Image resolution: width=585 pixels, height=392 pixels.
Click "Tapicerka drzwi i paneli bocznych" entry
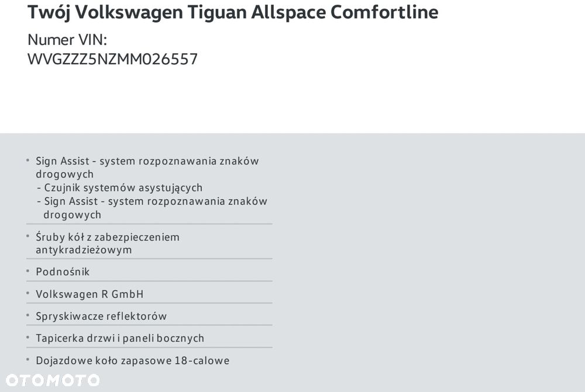coord(120,338)
